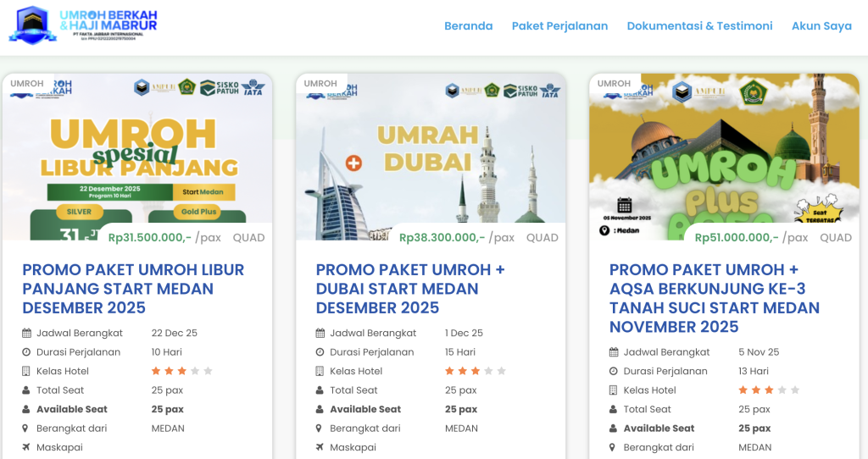
Task: Click Available Seat 25 pax on Dubai card
Action: (461, 409)
